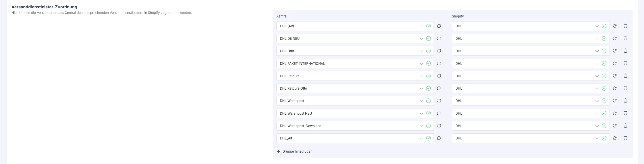Reload Xentral list for DHL Retoure Otto

pyautogui.click(x=439, y=88)
